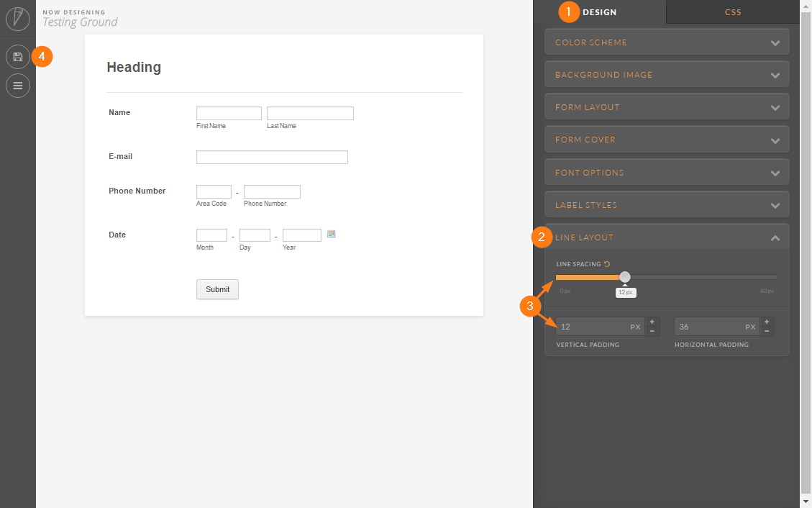Switch to the Design tab
The image size is (812, 508).
[599, 12]
